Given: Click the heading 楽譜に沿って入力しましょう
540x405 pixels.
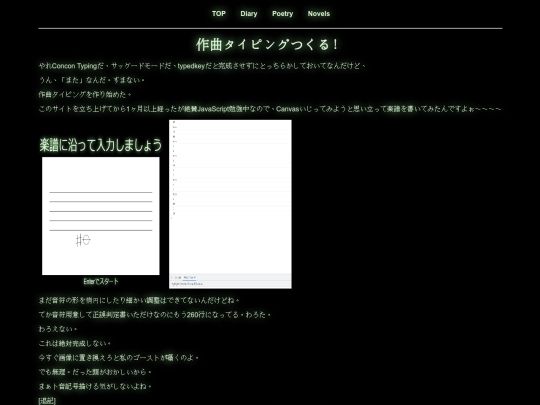Looking at the screenshot, I should pos(101,145).
